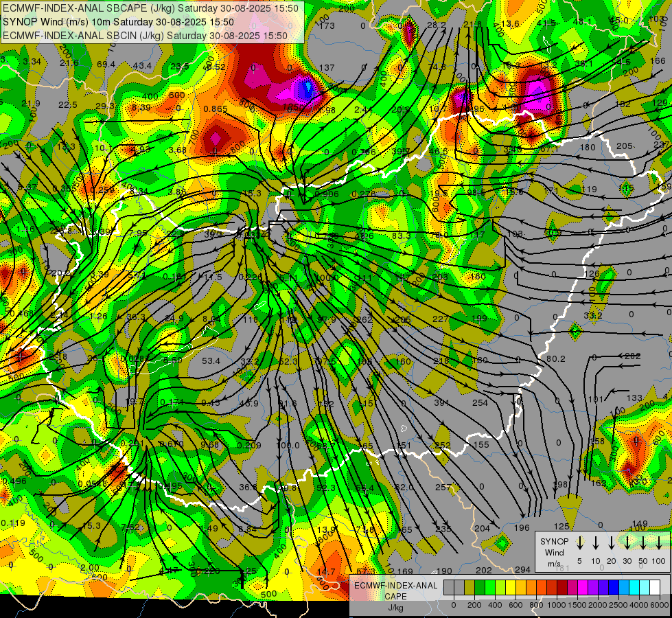The width and height of the screenshot is (672, 618).
Task: Click the SBCAPE title line at top
Action: (150, 8)
